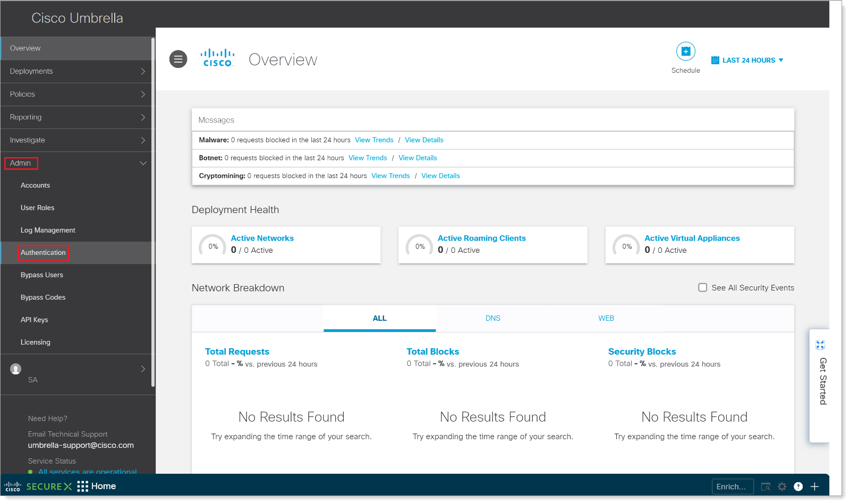Image resolution: width=850 pixels, height=504 pixels.
Task: Expand the Investigate menu chevron
Action: click(x=143, y=140)
